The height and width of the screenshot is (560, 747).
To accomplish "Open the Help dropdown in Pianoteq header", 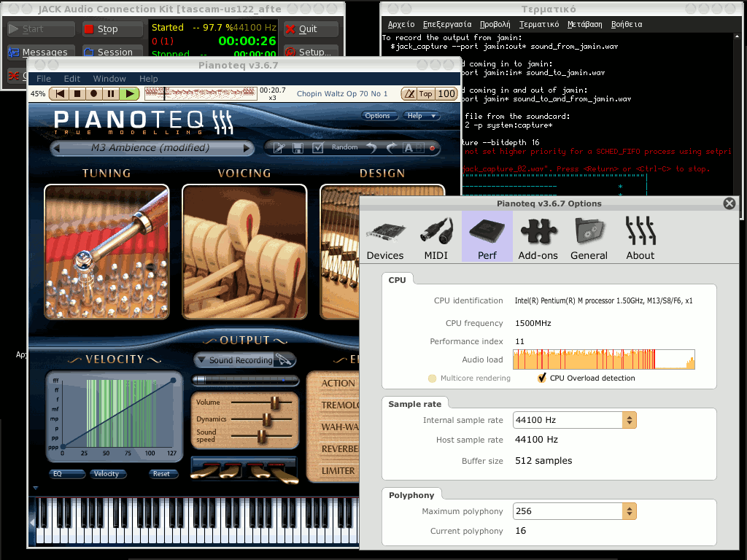I will pyautogui.click(x=421, y=116).
